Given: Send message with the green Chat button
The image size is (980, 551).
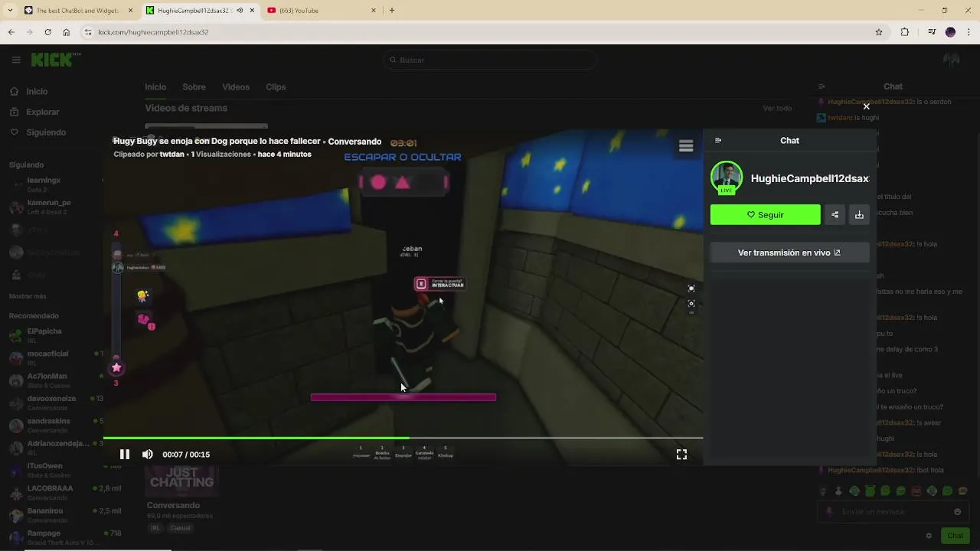Looking at the screenshot, I should point(955,536).
